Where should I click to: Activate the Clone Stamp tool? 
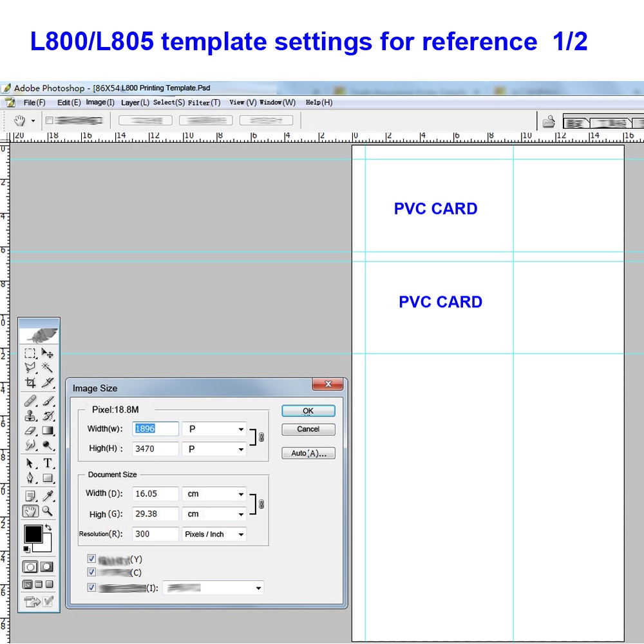(x=30, y=416)
